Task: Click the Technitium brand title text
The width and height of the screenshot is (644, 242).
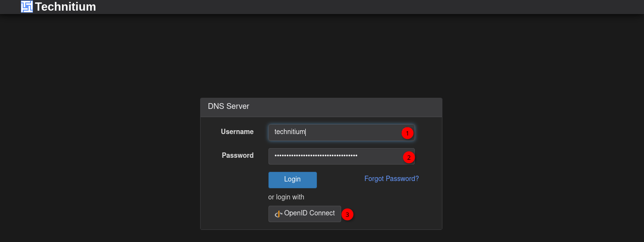Action: [65, 7]
